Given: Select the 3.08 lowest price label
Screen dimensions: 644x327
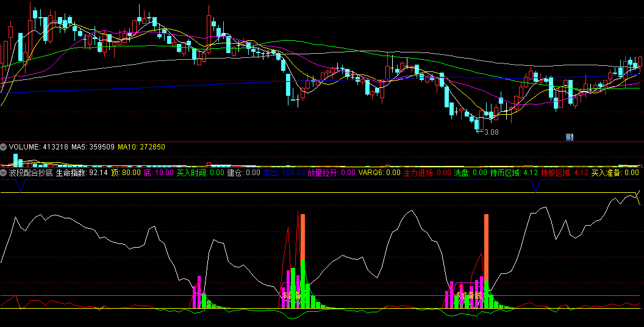Looking at the screenshot, I should (x=491, y=132).
